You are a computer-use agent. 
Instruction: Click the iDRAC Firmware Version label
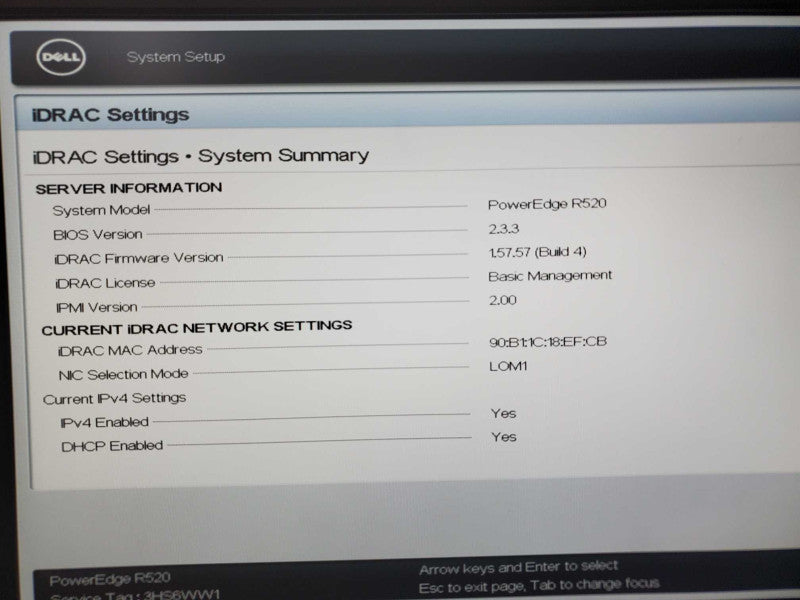(139, 259)
